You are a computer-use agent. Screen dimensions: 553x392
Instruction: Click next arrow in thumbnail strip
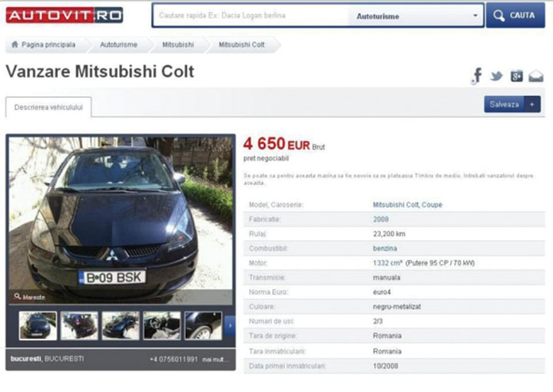coord(230,326)
